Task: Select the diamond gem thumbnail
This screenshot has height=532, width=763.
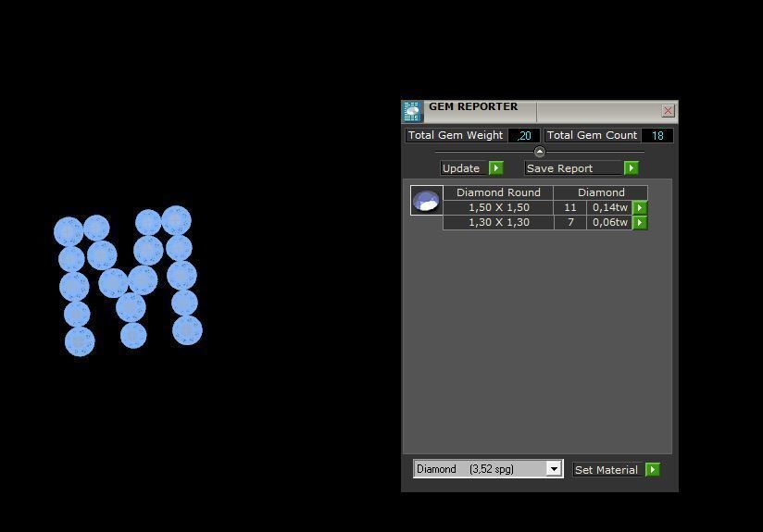Action: 426,200
